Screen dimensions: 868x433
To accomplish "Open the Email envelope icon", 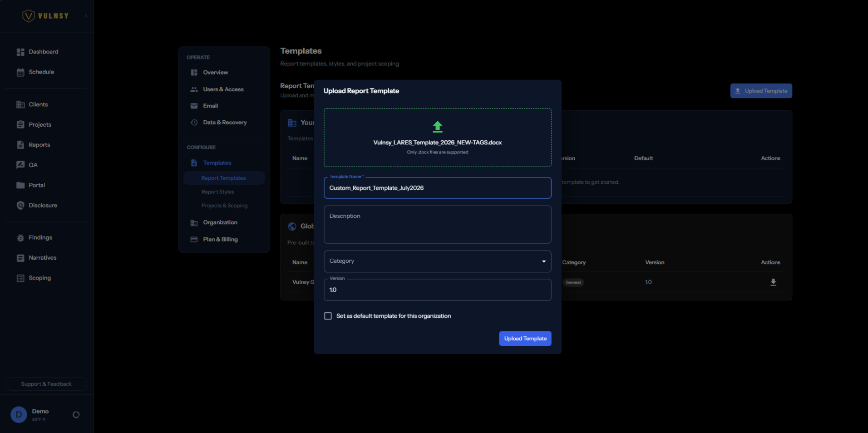I will [x=194, y=106].
